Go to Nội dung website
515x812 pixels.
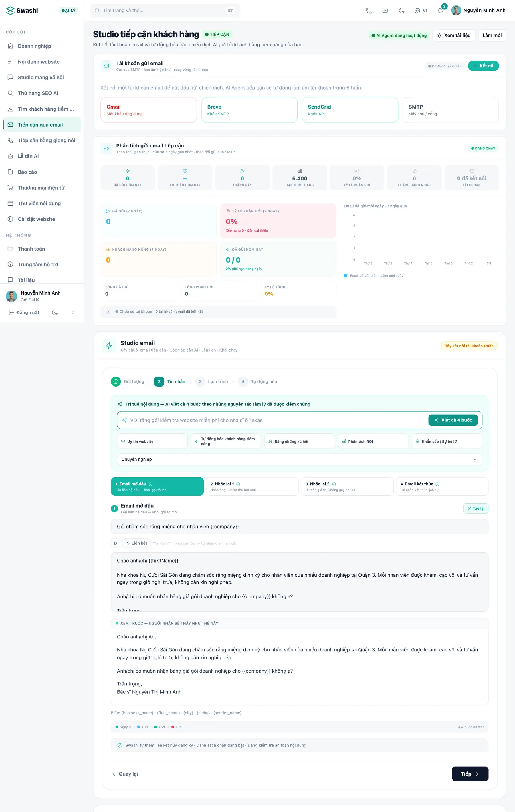[42, 62]
